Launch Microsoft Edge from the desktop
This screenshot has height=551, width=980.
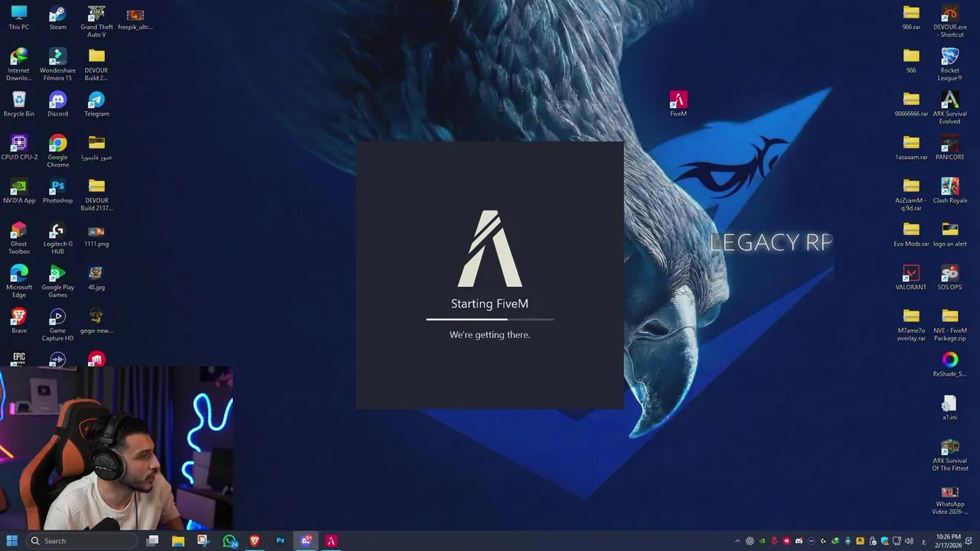point(19,282)
